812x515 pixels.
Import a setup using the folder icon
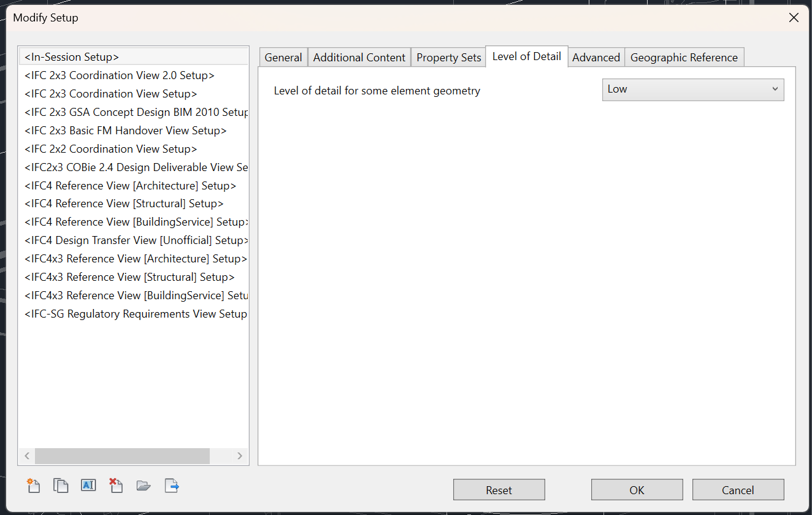[x=144, y=486]
